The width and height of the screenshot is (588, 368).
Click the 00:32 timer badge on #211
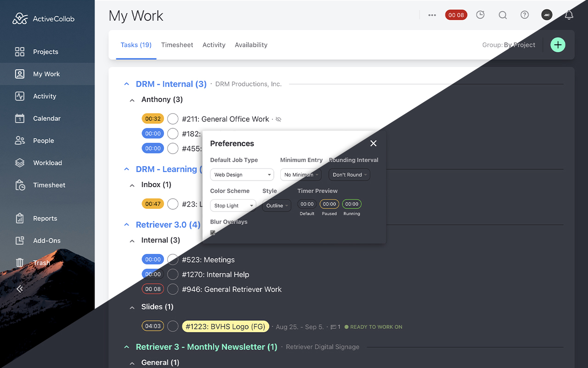tap(153, 119)
